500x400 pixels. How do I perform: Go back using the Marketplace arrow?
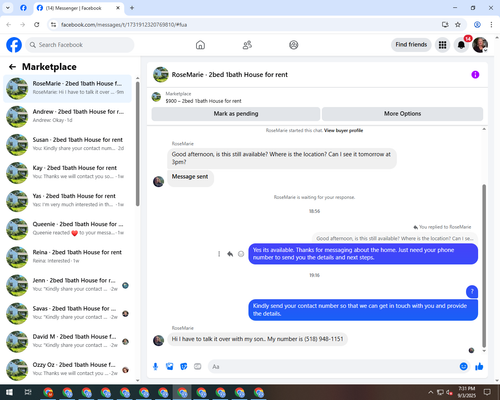pyautogui.click(x=12, y=67)
